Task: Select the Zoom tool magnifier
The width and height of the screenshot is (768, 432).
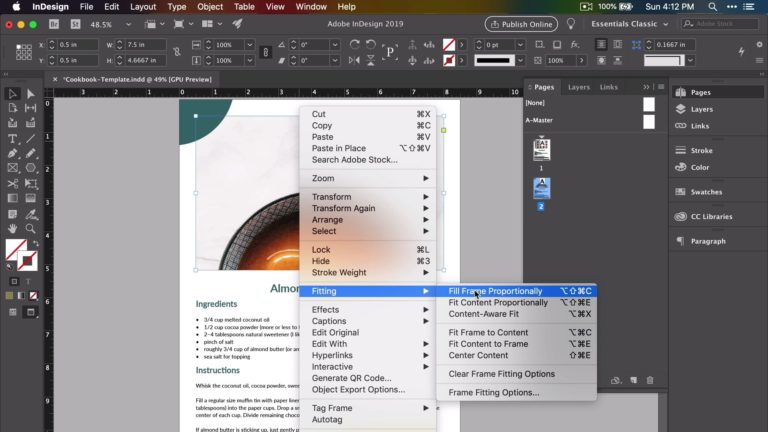Action: click(x=30, y=229)
